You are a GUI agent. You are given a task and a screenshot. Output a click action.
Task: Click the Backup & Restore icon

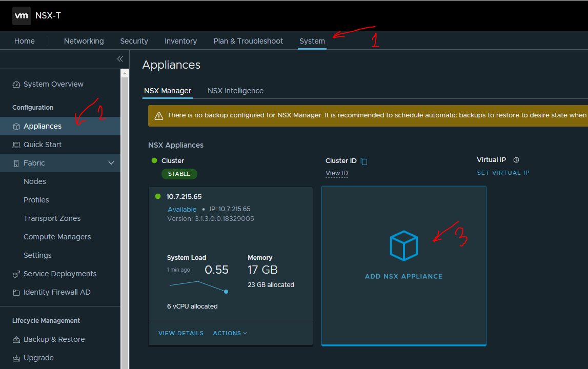click(16, 340)
